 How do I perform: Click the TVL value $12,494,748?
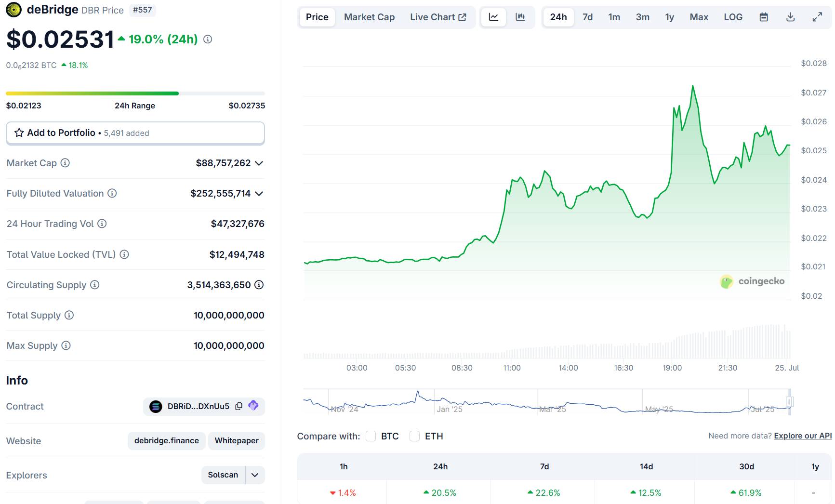(237, 254)
